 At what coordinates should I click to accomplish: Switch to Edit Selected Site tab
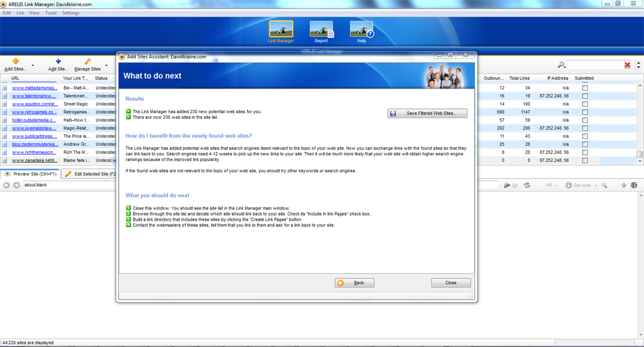(x=89, y=173)
